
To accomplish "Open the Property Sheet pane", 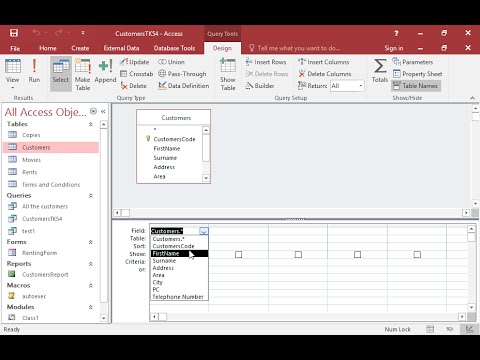I will click(x=417, y=74).
